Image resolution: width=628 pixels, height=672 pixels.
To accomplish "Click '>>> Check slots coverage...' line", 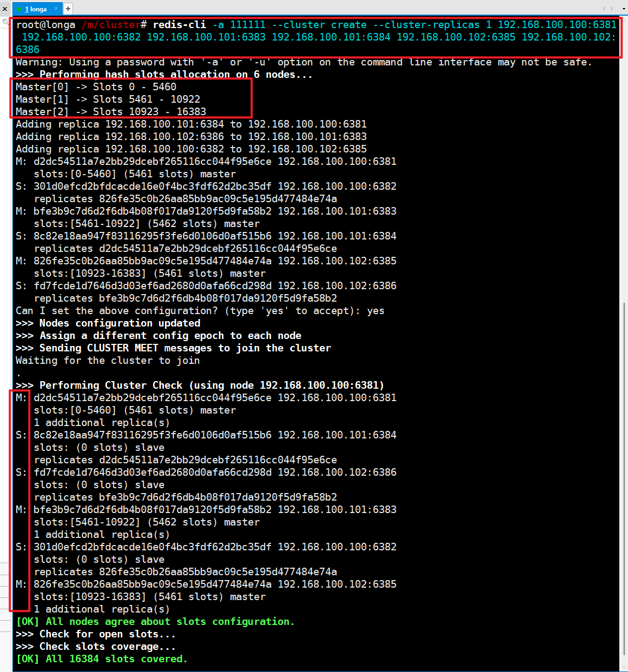I will coord(96,647).
